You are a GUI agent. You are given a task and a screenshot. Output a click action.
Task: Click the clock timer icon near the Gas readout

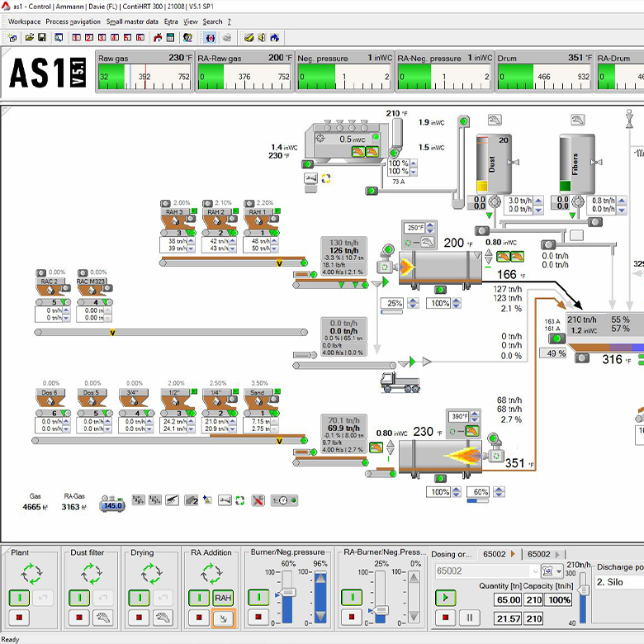tap(282, 500)
